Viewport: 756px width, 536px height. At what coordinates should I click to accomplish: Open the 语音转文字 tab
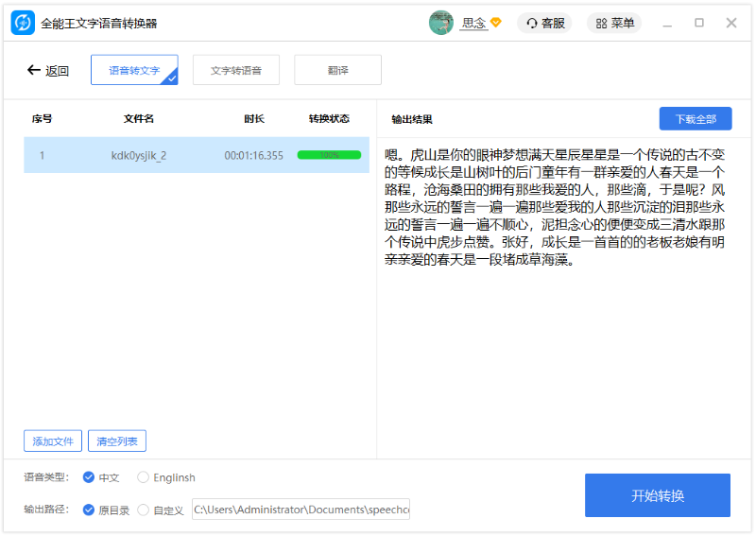click(x=134, y=70)
